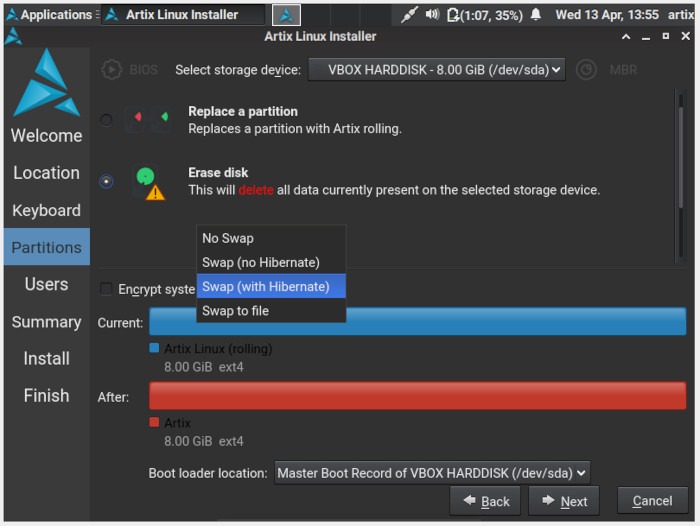
Task: Open the volume speaker tray icon
Action: pos(432,15)
